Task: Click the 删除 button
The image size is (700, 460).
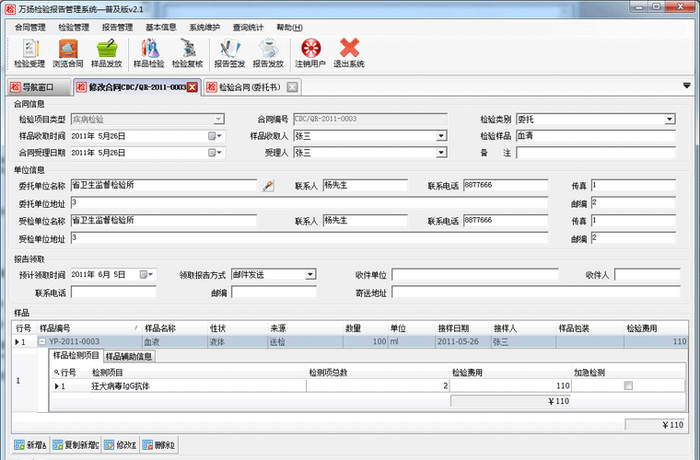Action: (159, 445)
